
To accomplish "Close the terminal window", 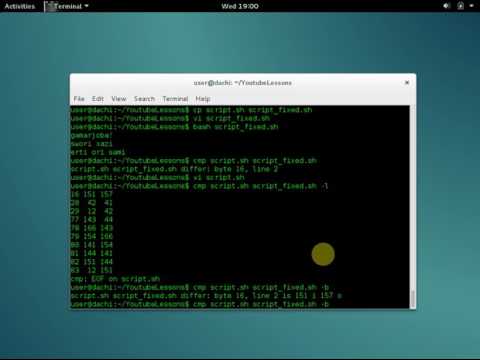I will (x=407, y=82).
